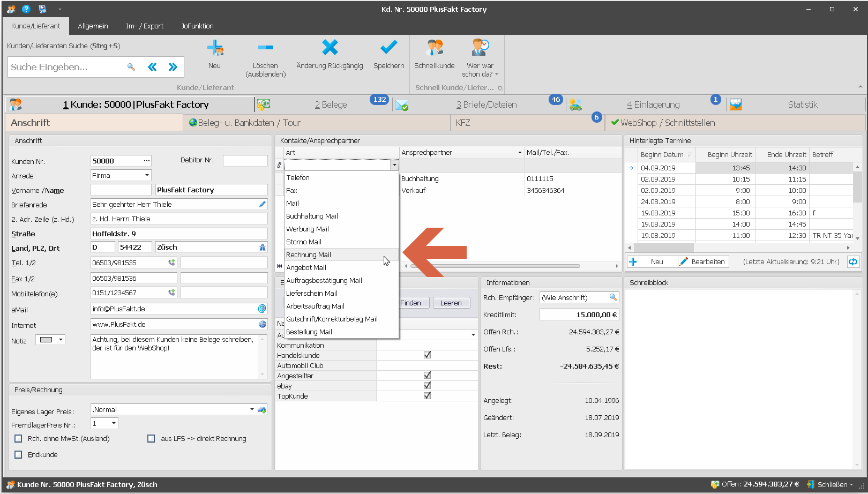Open Eigenes Lager Preis .Normal dropdown
The height and width of the screenshot is (494, 868).
click(x=252, y=409)
